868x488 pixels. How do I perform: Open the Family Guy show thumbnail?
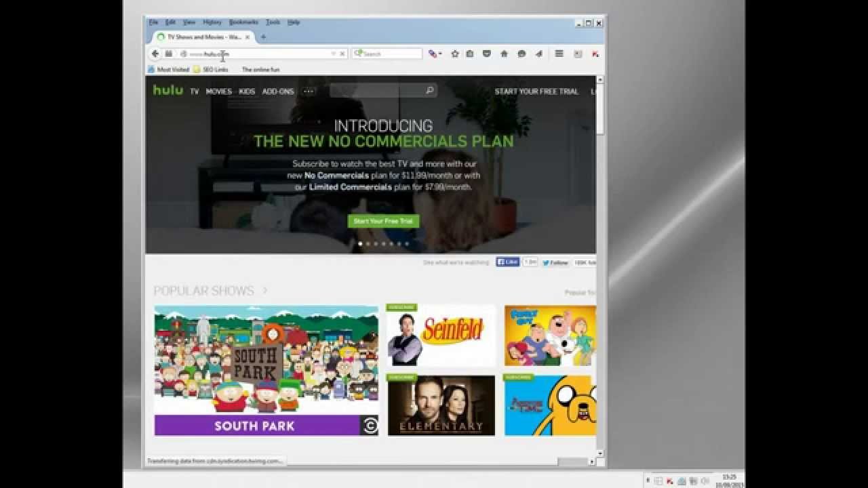(550, 335)
